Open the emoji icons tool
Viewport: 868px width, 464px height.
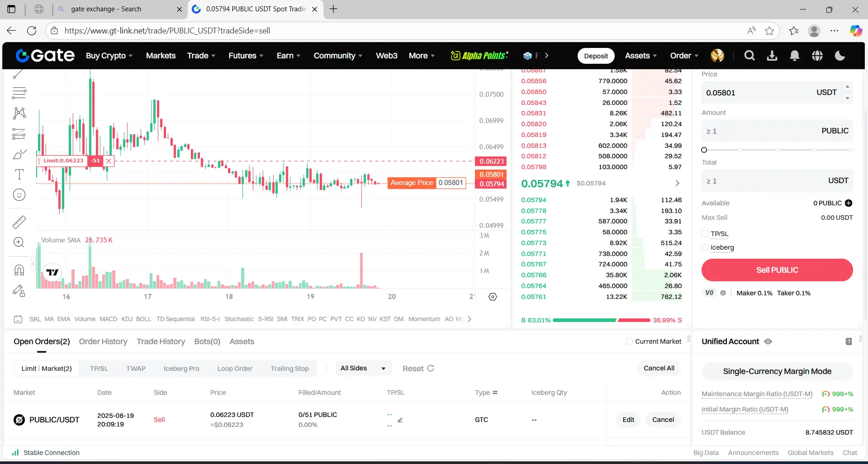pos(19,195)
